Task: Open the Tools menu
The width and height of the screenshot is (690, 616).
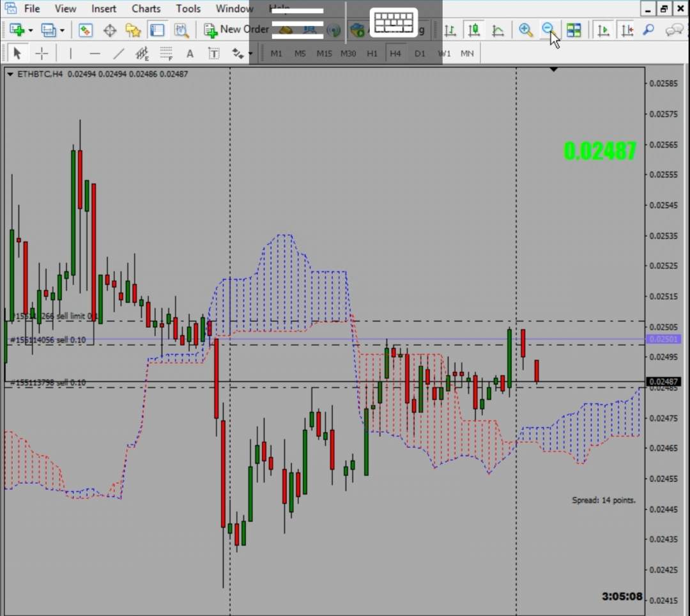Action: pos(188,8)
